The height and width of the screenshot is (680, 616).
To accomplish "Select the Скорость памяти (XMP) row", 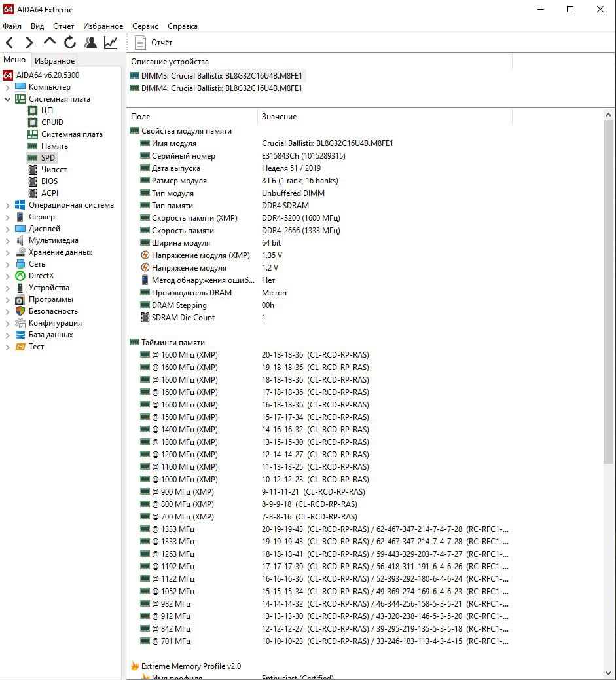I will coord(321,218).
